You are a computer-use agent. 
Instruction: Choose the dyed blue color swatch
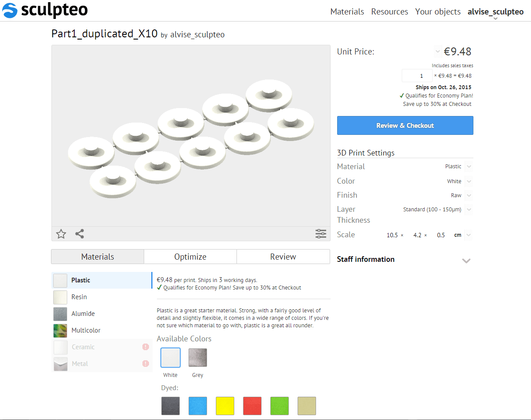coord(198,406)
